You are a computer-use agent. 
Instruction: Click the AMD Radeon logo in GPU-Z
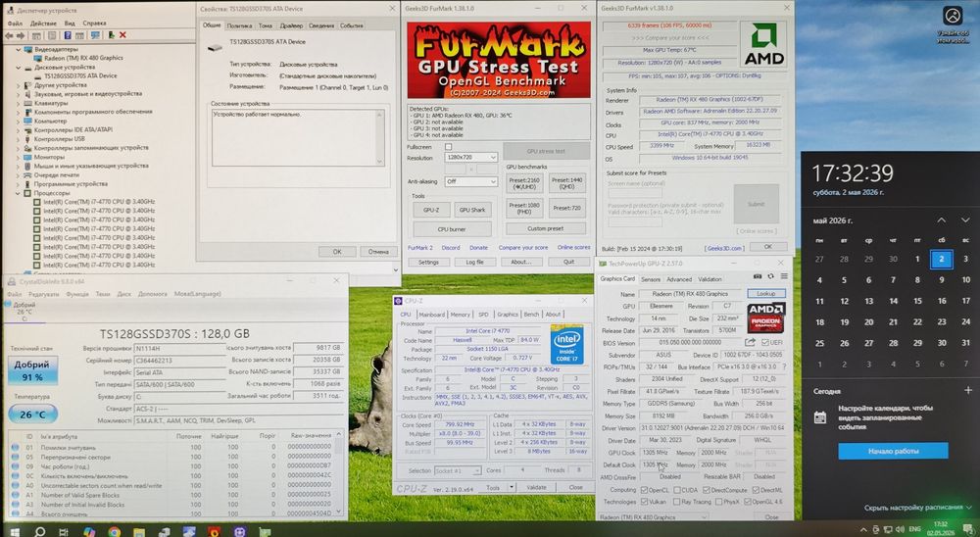coord(765,317)
